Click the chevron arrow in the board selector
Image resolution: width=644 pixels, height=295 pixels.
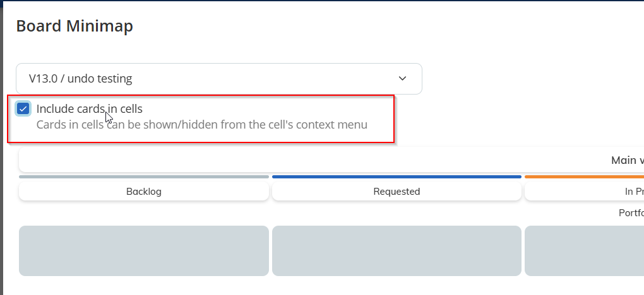pos(403,79)
